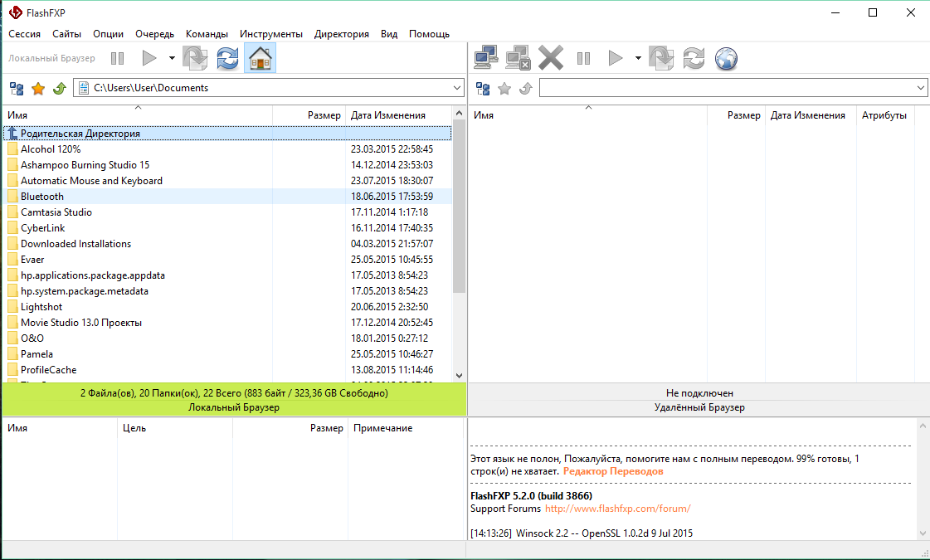Viewport: 930px width, 560px height.
Task: Select Downloaded Installations folder
Action: (x=227, y=243)
